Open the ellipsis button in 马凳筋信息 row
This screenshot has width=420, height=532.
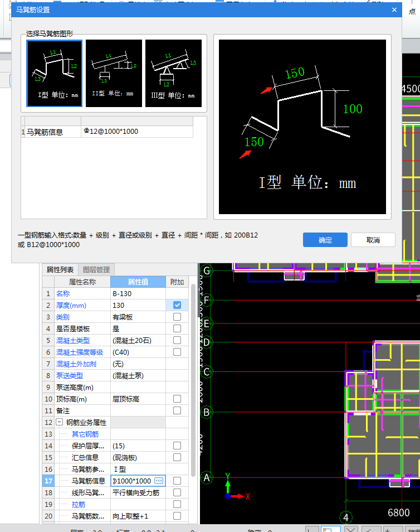click(x=159, y=481)
